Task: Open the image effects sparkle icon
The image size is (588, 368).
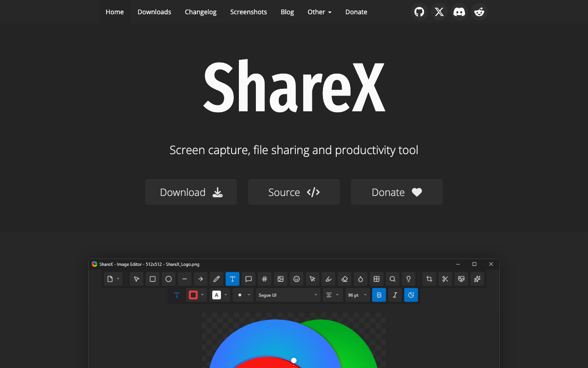Action: click(x=477, y=279)
